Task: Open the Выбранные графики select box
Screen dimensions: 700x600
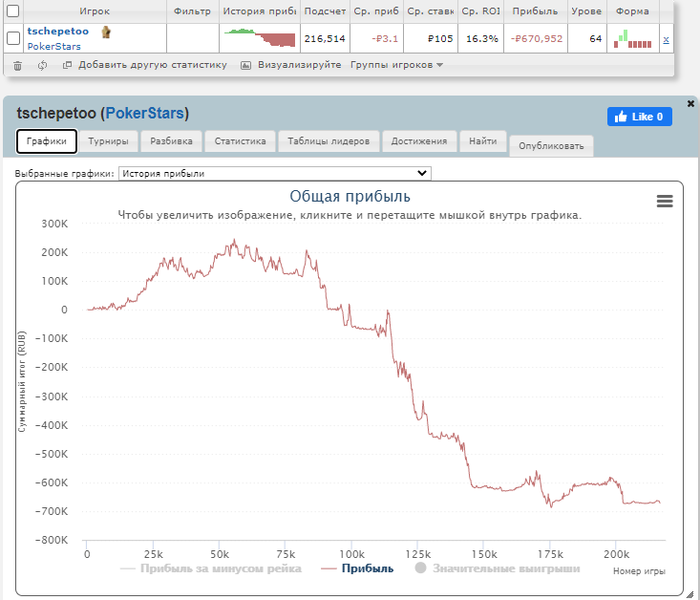Action: pos(275,173)
